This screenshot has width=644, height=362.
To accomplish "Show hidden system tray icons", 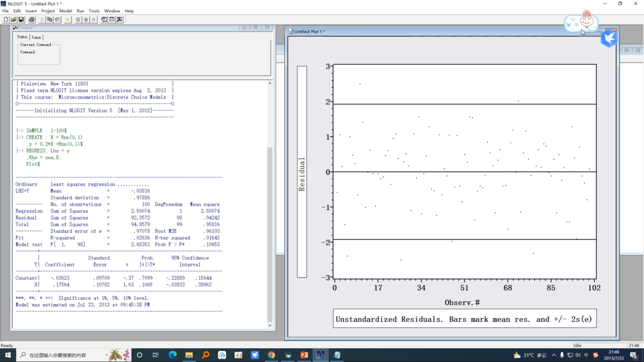I will [x=554, y=355].
